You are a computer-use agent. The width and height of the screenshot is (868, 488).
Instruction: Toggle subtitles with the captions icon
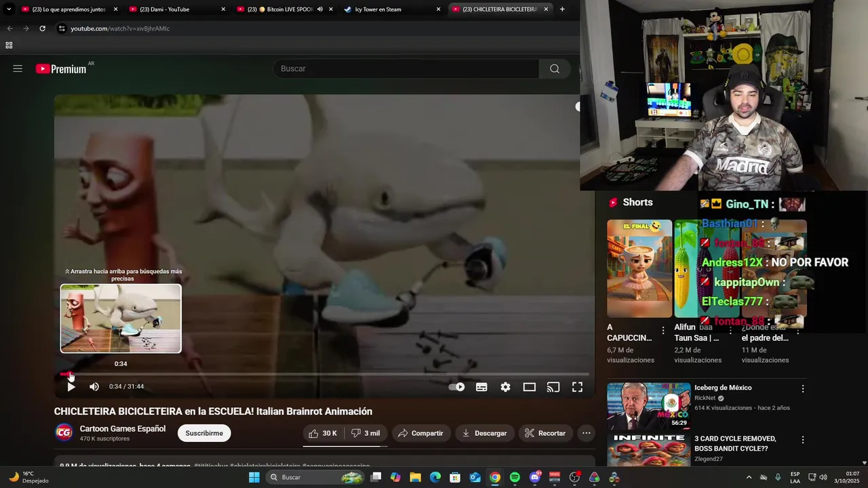[481, 387]
